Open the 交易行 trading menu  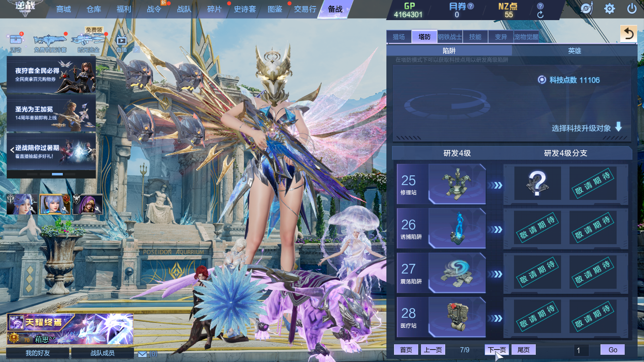(x=305, y=9)
